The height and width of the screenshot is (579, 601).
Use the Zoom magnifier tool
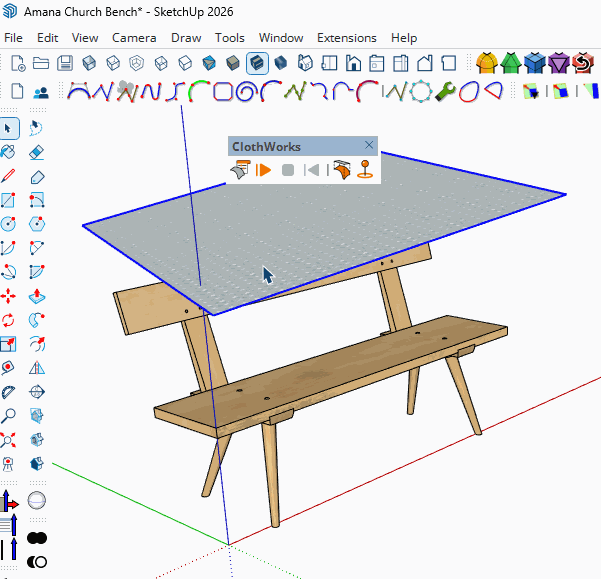click(x=8, y=416)
